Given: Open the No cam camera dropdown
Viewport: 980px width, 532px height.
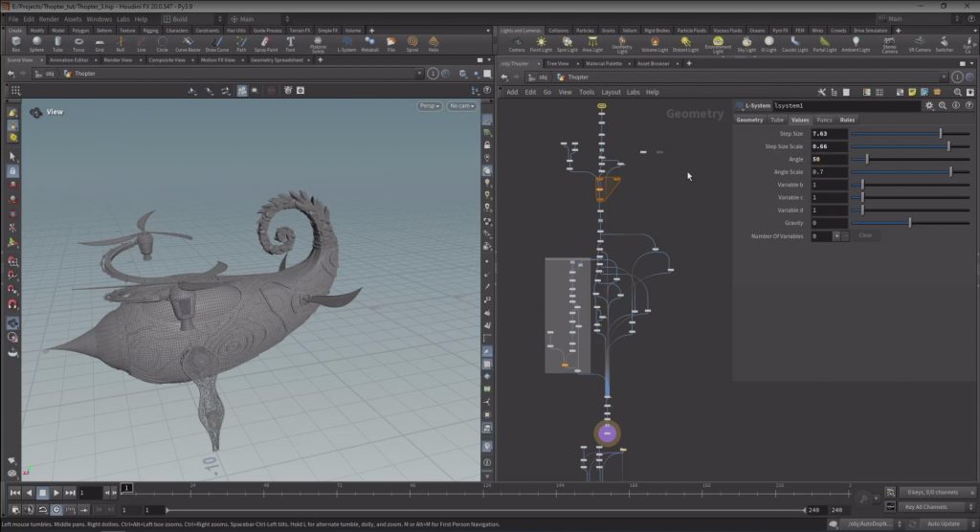Looking at the screenshot, I should (462, 105).
